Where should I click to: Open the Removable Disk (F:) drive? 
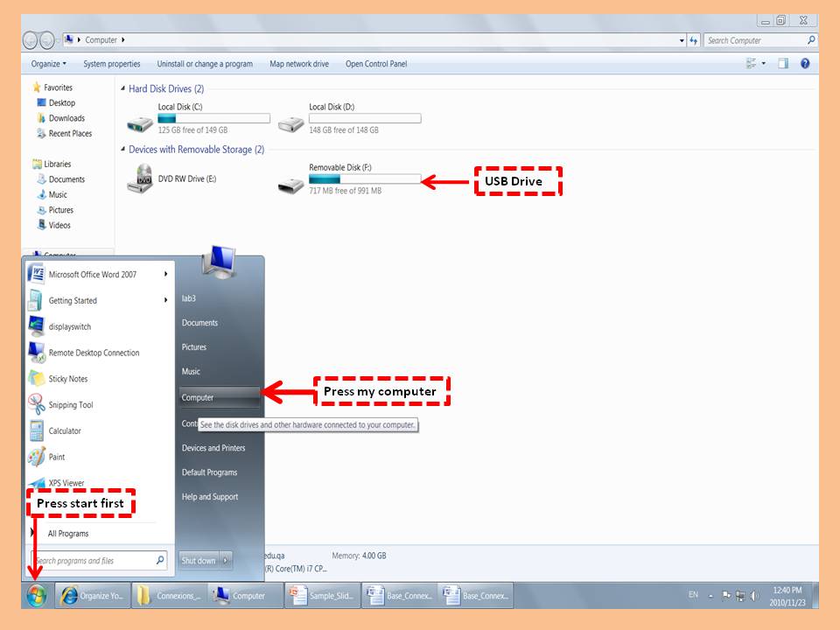coord(290,182)
